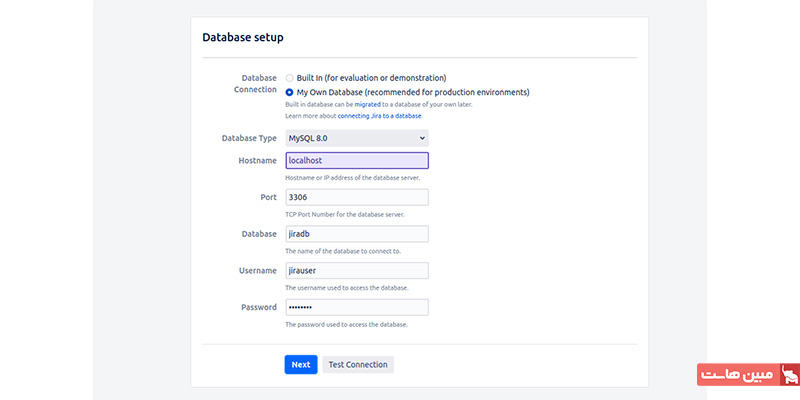Screen dimensions: 800x400
Task: Click the Database Type label
Action: [249, 138]
